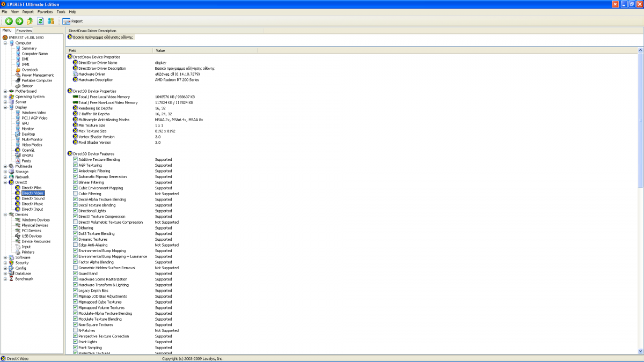
Task: Expand the Operating System tree node
Action: point(5,97)
